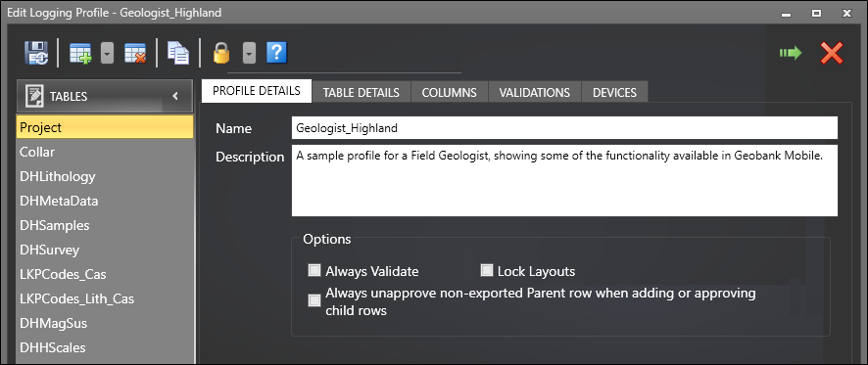This screenshot has width=868, height=365.
Task: Click the green forward arrow icon
Action: point(791,53)
